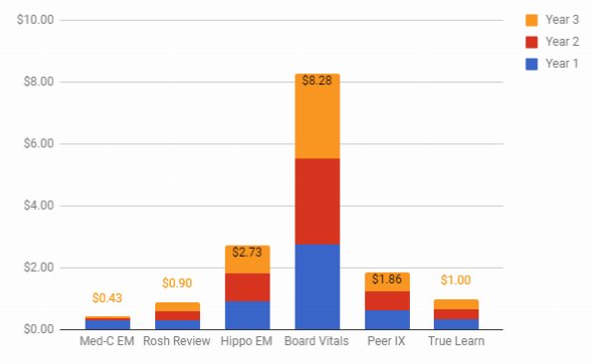Click the Med-C EM axis label
This screenshot has width=592, height=364.
pos(106,341)
